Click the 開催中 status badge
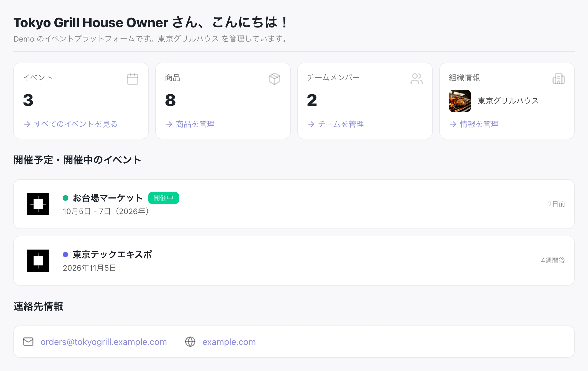 [x=164, y=198]
